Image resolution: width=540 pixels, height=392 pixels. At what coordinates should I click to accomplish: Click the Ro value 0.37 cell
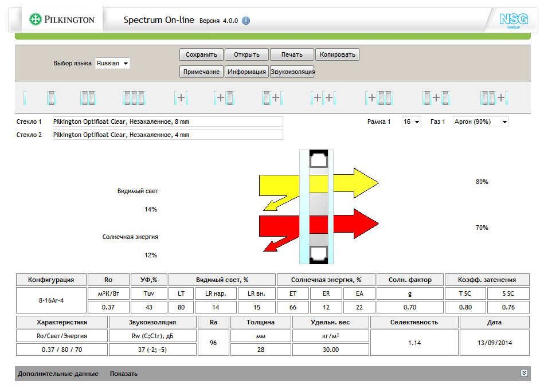108,307
